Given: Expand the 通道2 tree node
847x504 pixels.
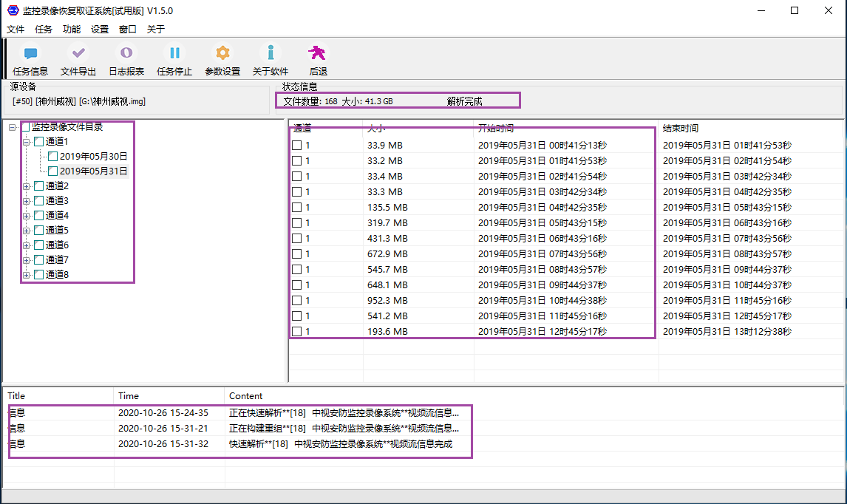Looking at the screenshot, I should click(27, 186).
